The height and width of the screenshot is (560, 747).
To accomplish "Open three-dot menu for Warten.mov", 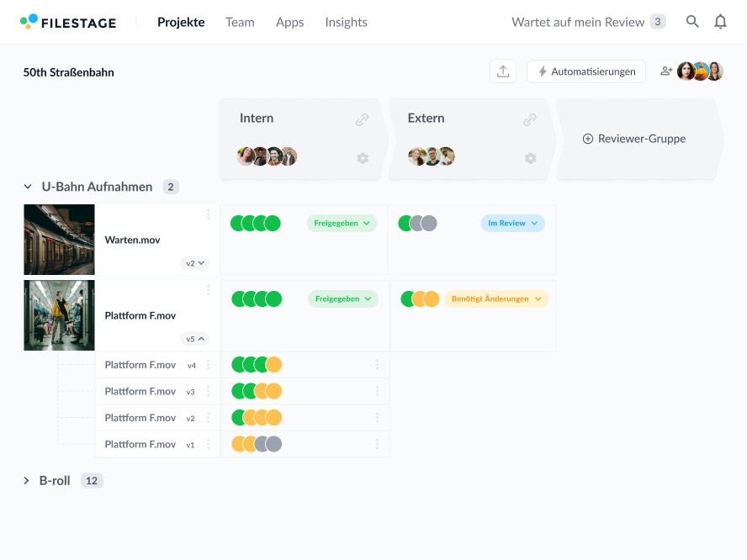I will tap(208, 215).
